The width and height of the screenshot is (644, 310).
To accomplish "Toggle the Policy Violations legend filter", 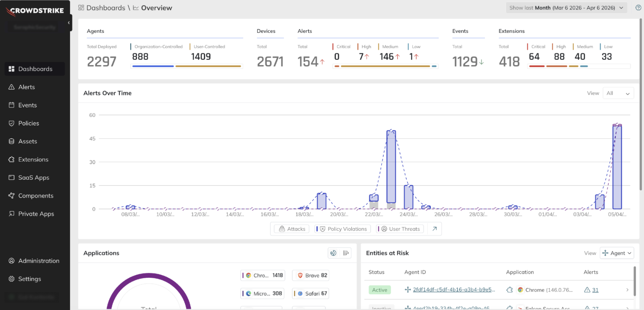I will point(342,229).
